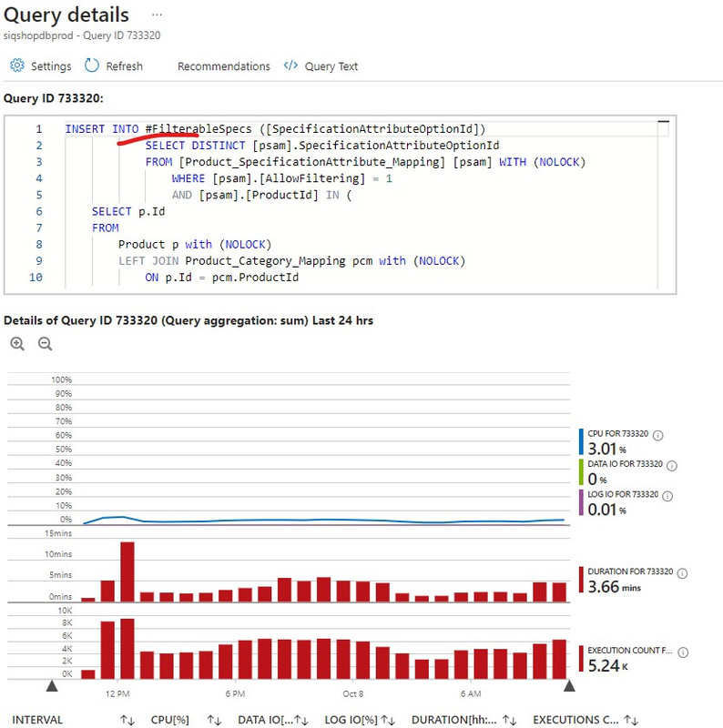Collapse the query text box with minimize dash

pos(664,122)
